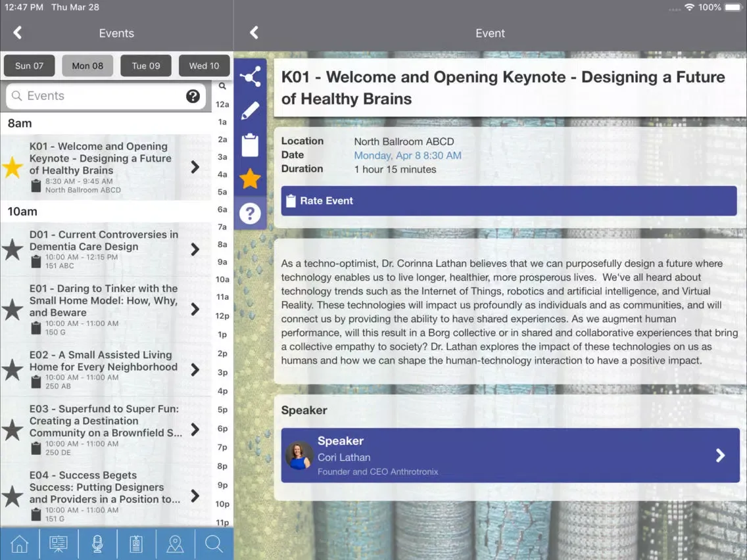Check the battery indicator in status bar

click(733, 7)
